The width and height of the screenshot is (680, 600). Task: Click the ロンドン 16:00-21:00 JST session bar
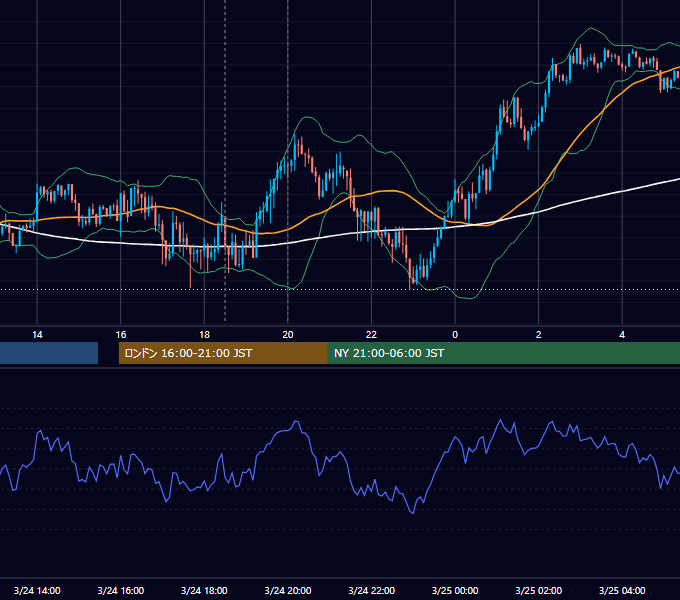(x=223, y=353)
